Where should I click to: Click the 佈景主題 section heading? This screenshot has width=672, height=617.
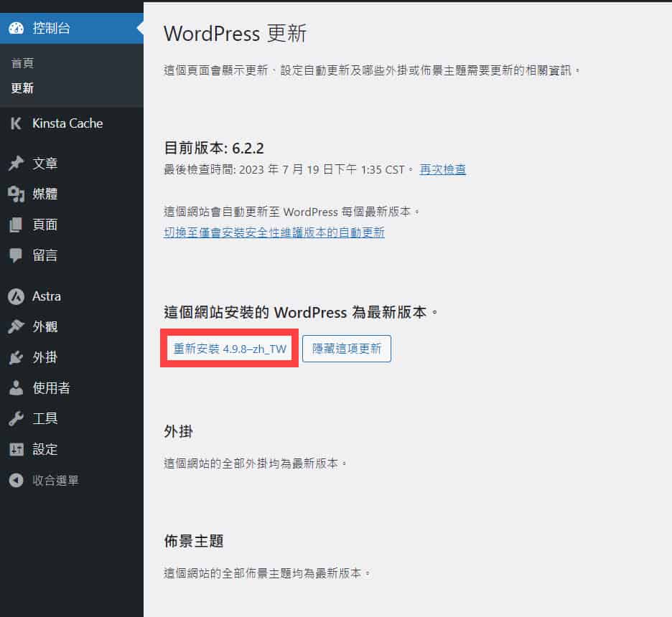(193, 541)
